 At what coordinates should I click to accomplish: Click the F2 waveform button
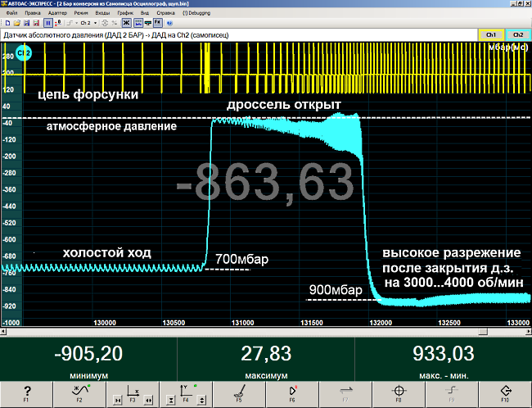pos(80,394)
